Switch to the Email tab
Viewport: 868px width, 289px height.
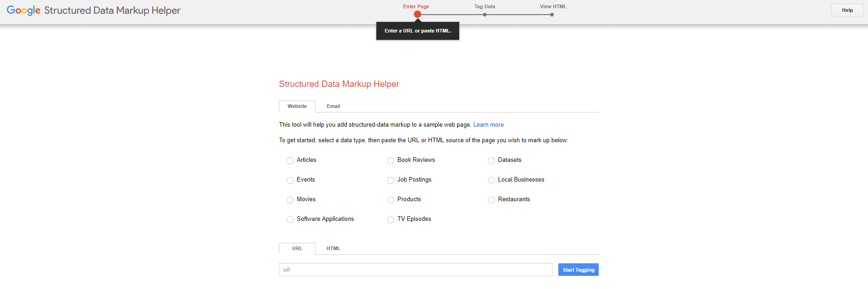(333, 106)
